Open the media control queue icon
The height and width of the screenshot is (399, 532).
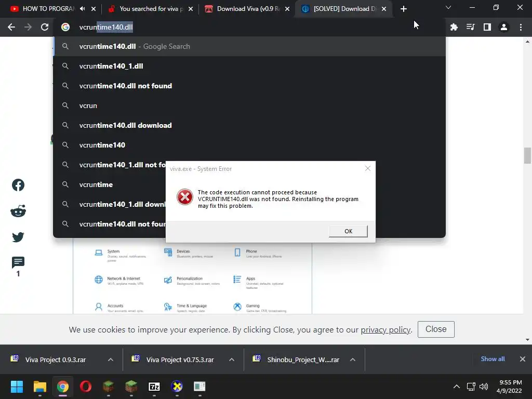click(x=470, y=27)
